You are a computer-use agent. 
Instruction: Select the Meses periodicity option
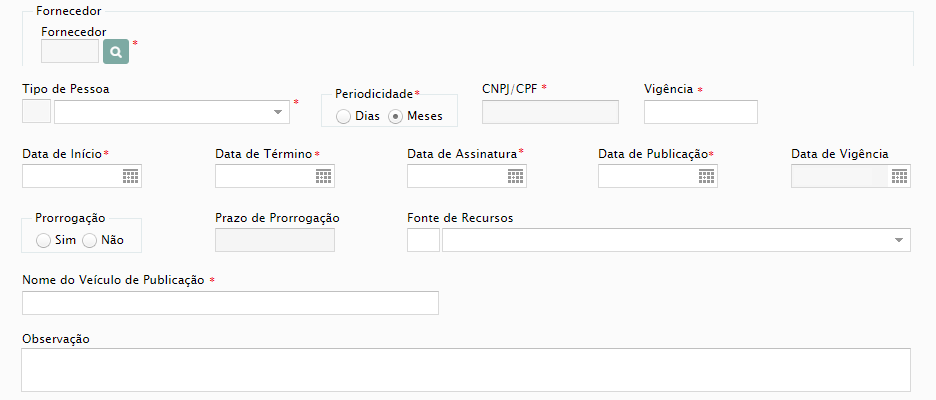click(x=395, y=116)
